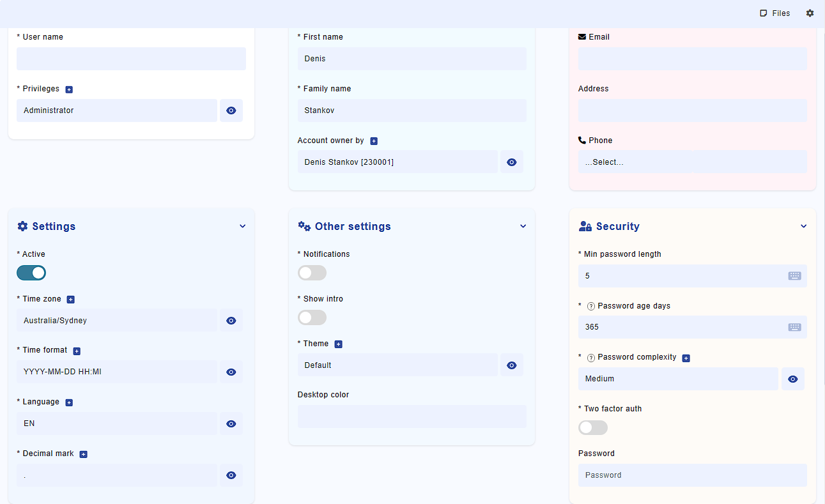Screen dimensions: 825x504
Task: Click plus icon next to Privileges
Action: click(69, 89)
